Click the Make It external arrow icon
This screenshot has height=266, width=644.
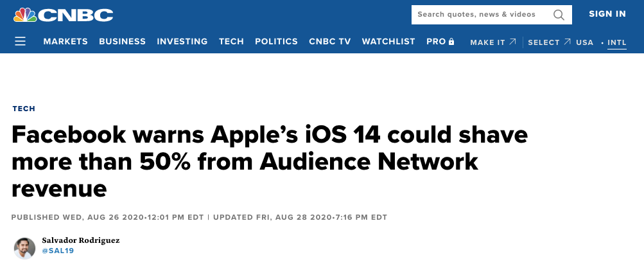(512, 42)
